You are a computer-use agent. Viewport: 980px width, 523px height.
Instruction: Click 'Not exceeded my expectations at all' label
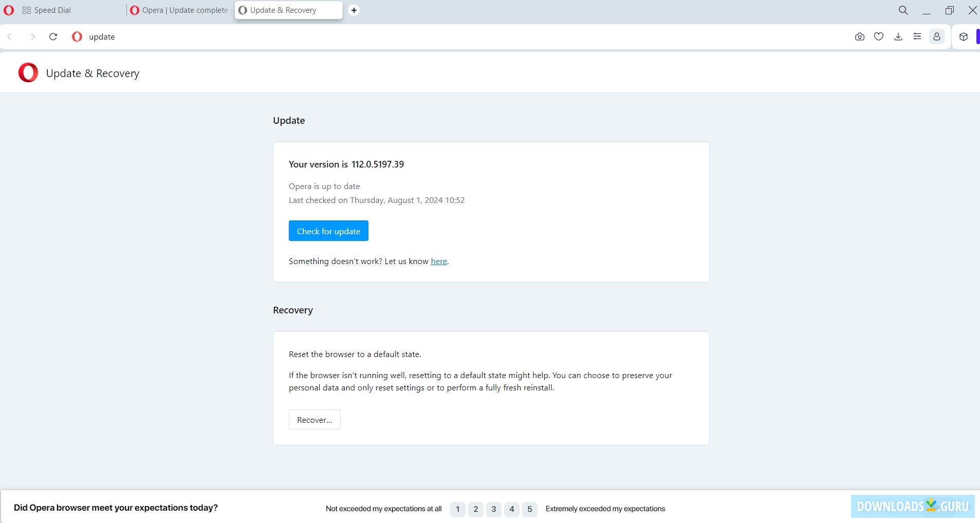point(384,509)
